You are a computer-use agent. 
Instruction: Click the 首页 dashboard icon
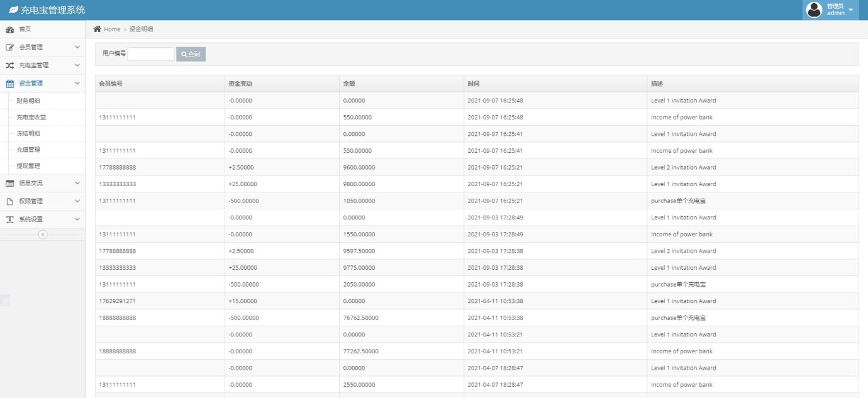coord(10,30)
